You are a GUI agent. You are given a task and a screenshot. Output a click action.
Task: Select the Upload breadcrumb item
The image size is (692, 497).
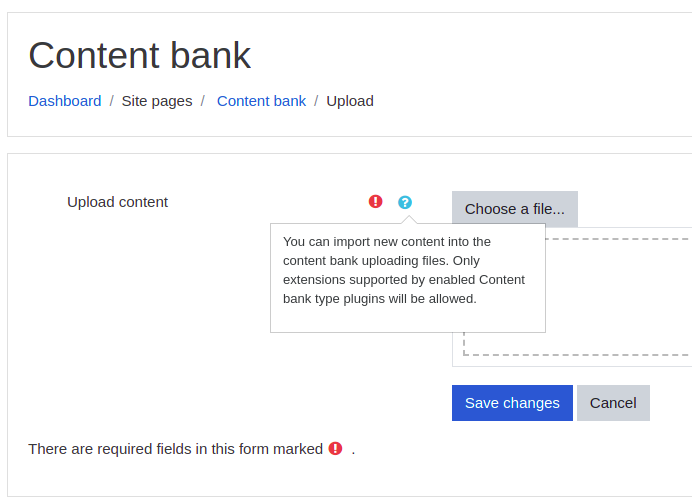click(350, 101)
